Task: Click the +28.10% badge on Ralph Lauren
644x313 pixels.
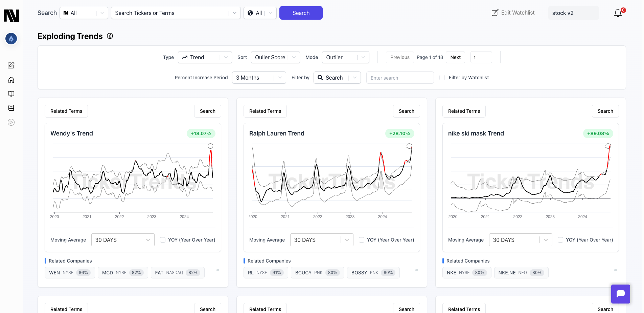Action: coord(400,133)
